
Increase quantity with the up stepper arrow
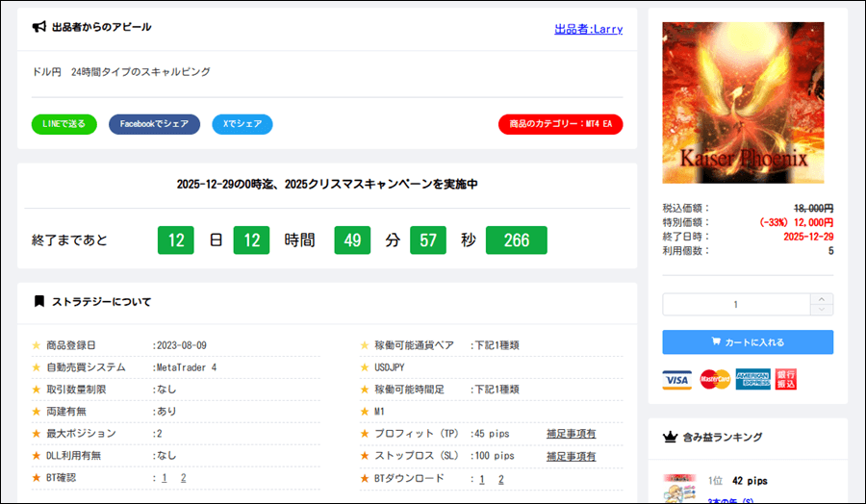[x=823, y=299]
